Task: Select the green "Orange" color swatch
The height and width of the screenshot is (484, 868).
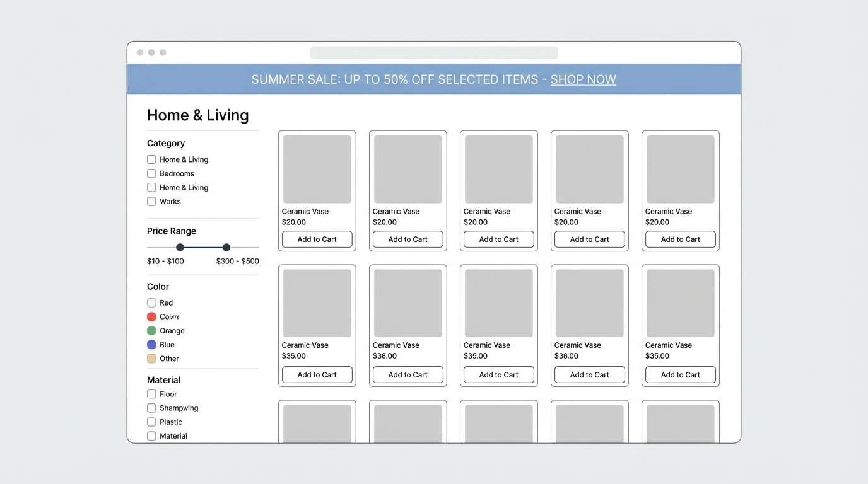Action: click(151, 330)
